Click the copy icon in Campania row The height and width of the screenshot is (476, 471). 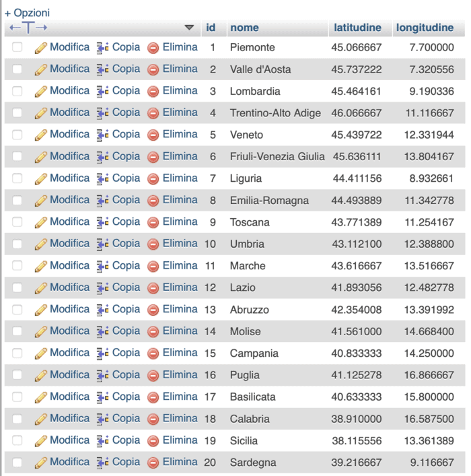102,353
